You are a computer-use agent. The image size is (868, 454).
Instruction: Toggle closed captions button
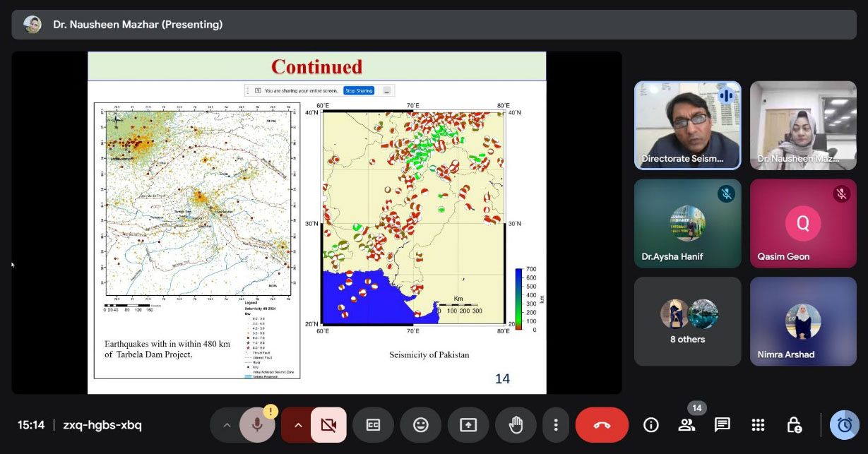[x=373, y=425]
